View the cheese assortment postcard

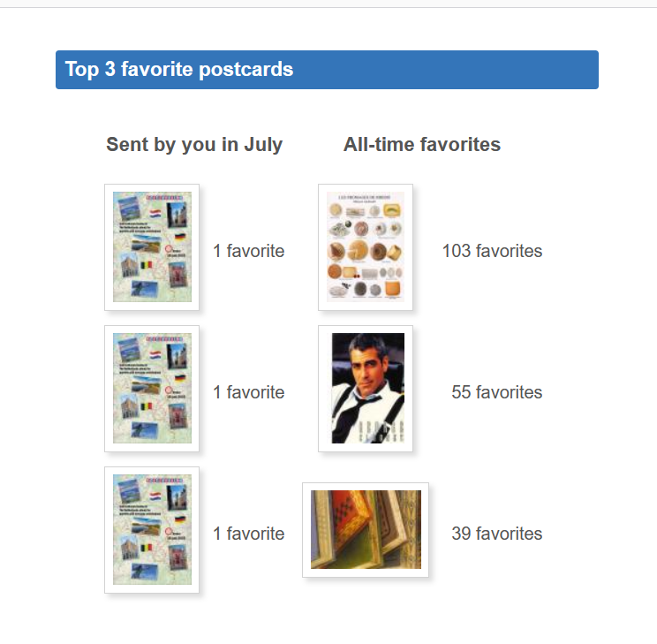click(366, 247)
